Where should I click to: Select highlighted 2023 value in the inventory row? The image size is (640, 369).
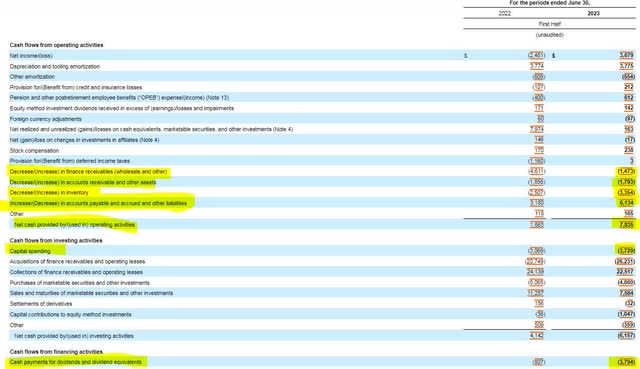coord(625,192)
